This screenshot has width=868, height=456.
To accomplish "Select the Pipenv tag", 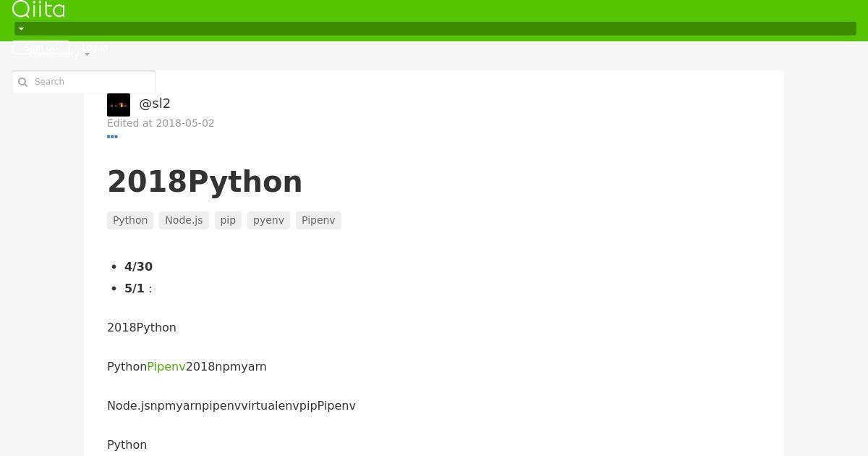I will (318, 220).
